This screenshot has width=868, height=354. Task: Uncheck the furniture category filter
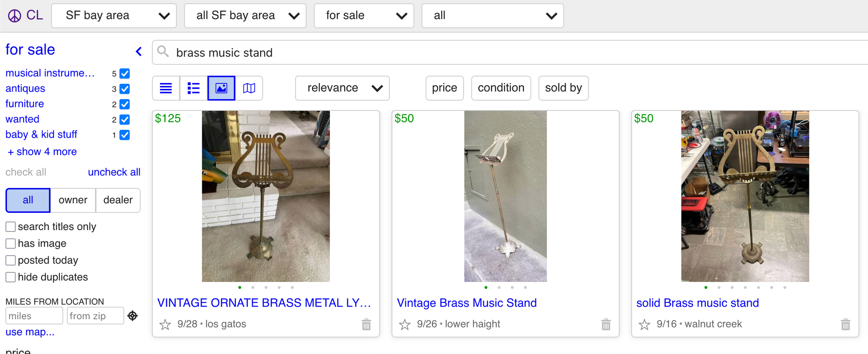[125, 104]
